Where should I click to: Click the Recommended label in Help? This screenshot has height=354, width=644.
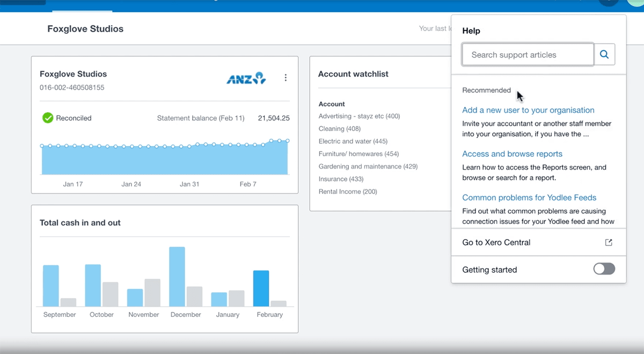tap(487, 90)
